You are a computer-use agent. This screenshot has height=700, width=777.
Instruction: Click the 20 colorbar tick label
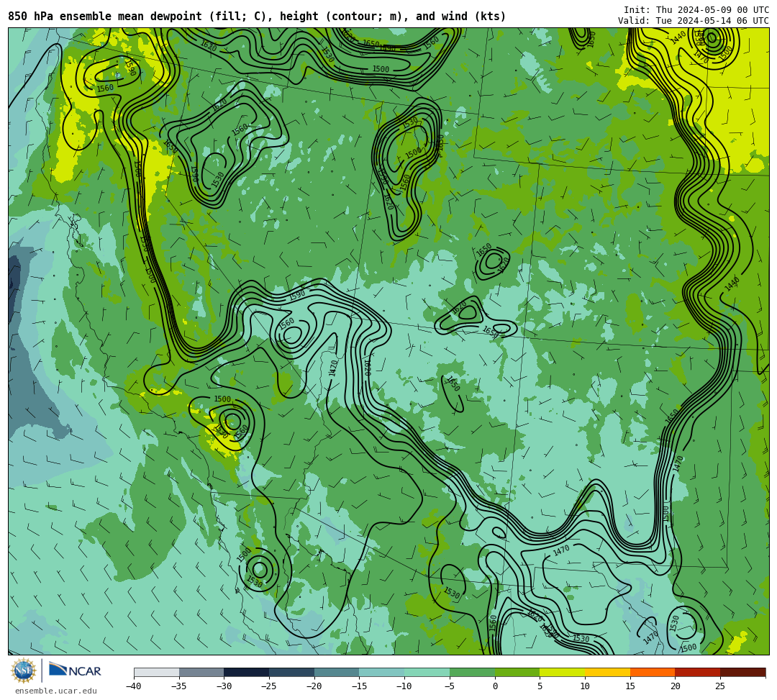pyautogui.click(x=676, y=686)
